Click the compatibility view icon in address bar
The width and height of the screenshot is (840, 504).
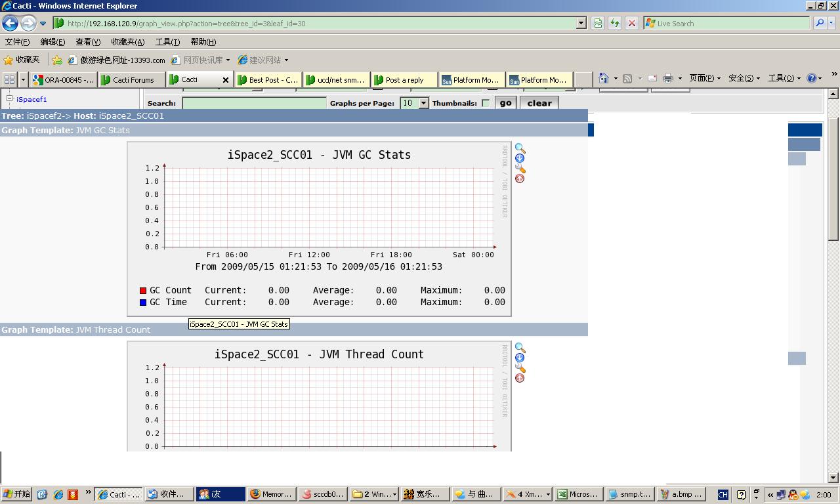[x=598, y=23]
